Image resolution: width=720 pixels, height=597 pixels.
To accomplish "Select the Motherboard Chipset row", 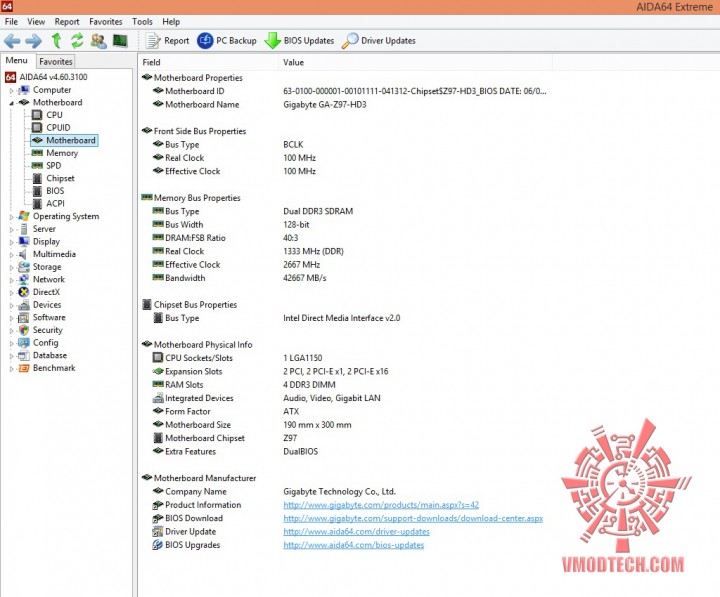I will click(225, 438).
